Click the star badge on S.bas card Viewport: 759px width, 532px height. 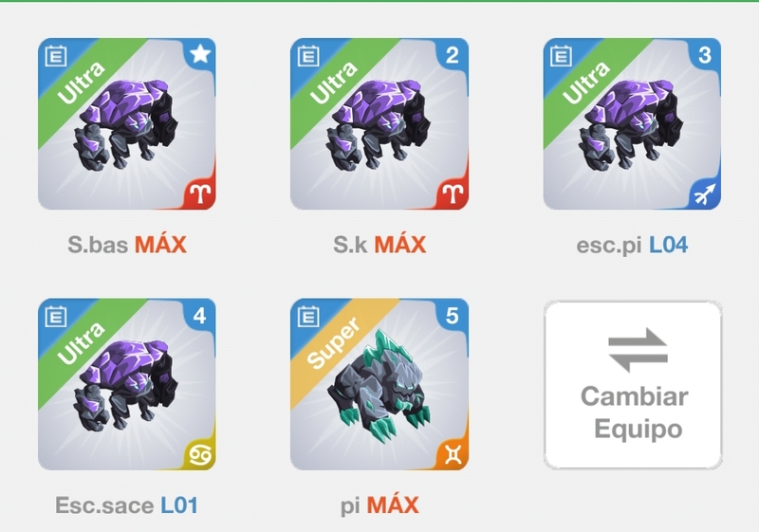pyautogui.click(x=200, y=54)
